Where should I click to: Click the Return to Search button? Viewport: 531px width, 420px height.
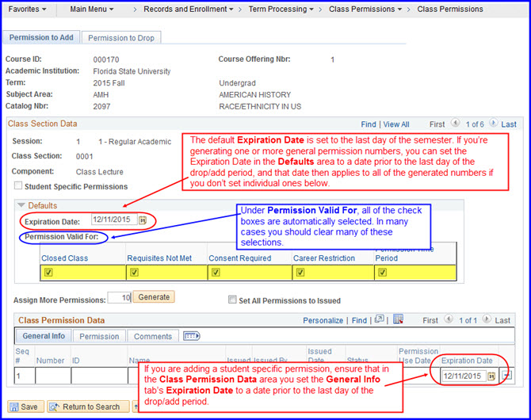coord(88,407)
